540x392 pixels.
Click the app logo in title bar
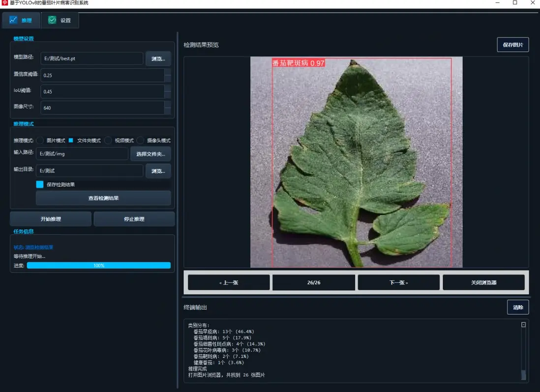tap(4, 3)
